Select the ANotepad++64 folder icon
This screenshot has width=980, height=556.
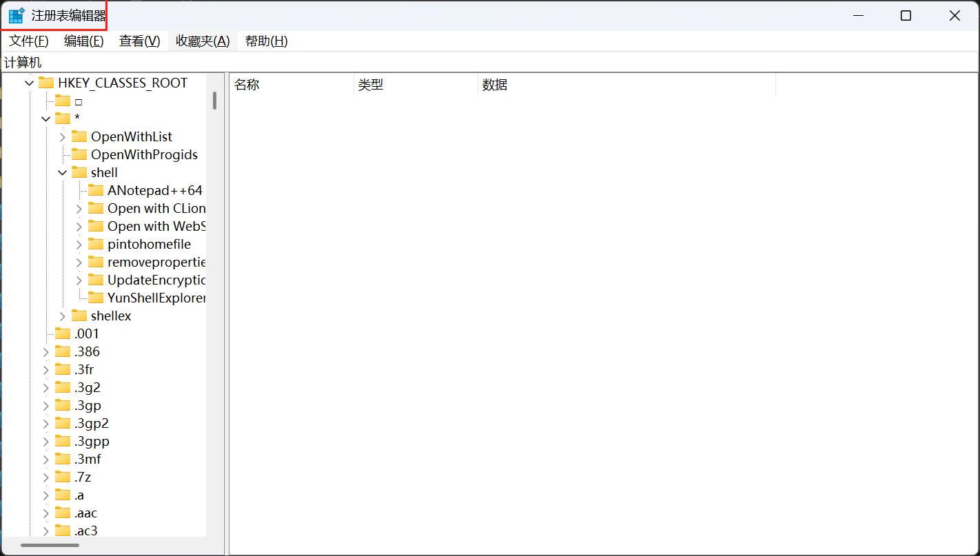tap(96, 190)
